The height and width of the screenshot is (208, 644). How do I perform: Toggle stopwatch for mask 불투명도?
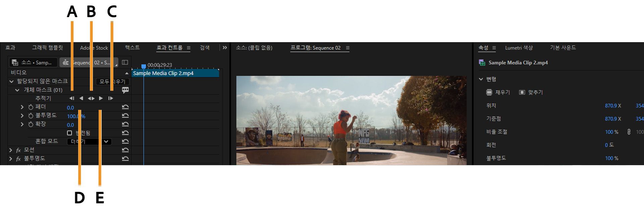31,116
